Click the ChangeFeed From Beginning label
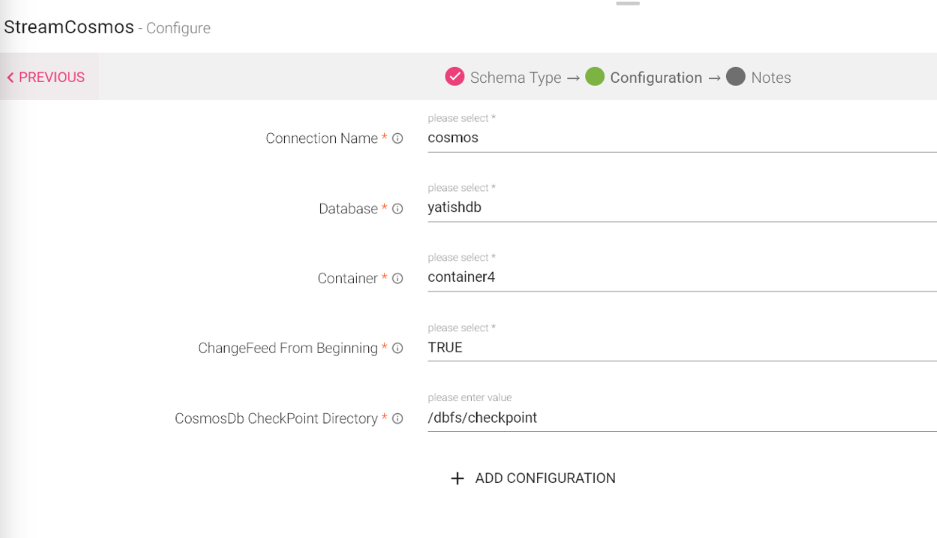The width and height of the screenshot is (937, 538). (287, 349)
